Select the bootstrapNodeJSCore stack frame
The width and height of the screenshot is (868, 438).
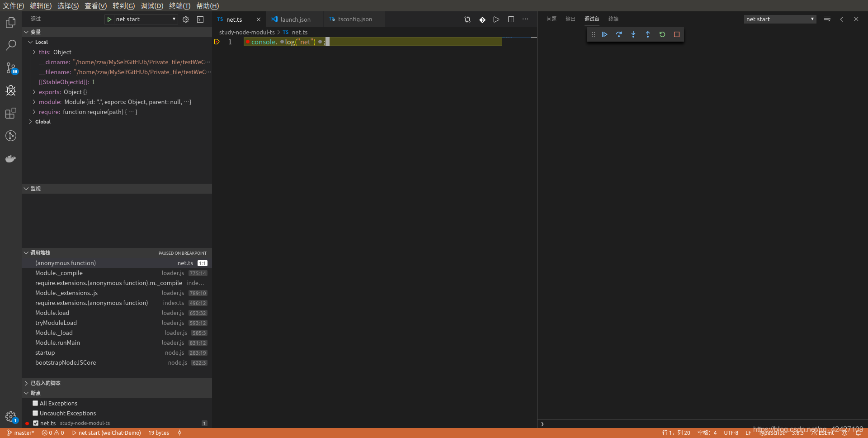117,362
